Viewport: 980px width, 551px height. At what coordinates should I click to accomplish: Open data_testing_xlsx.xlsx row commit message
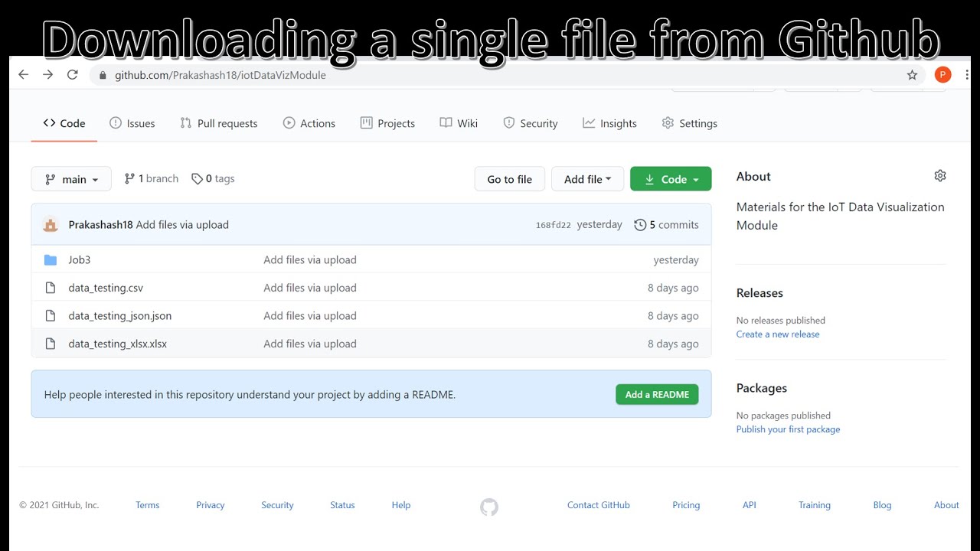point(310,344)
